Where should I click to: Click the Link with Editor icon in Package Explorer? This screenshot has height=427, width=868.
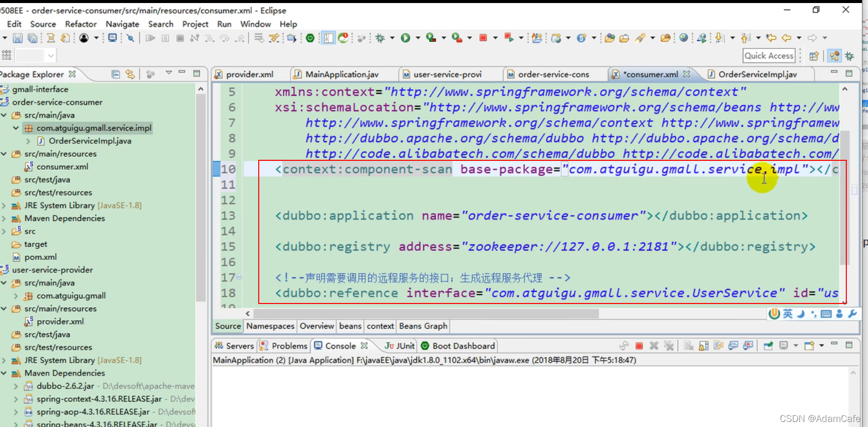[x=130, y=74]
